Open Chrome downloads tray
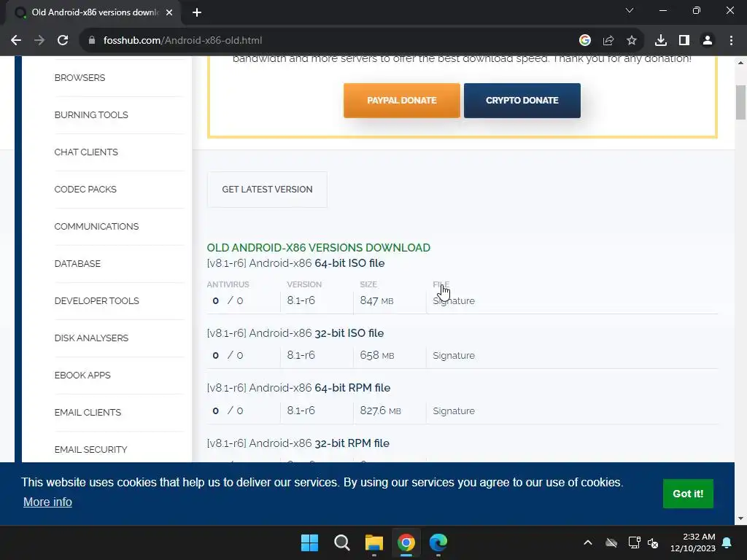Screen dimensions: 747x560 tap(660, 41)
